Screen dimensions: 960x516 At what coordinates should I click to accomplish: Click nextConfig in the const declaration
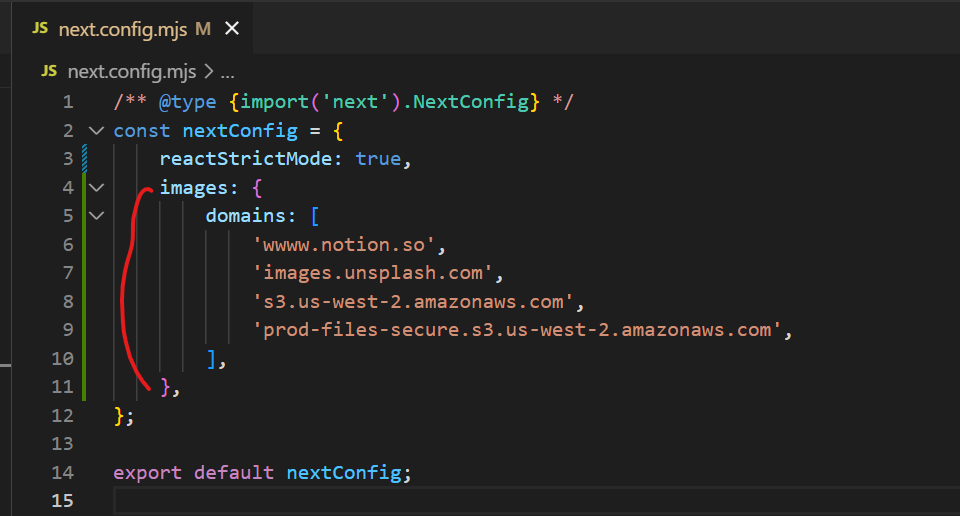click(240, 130)
